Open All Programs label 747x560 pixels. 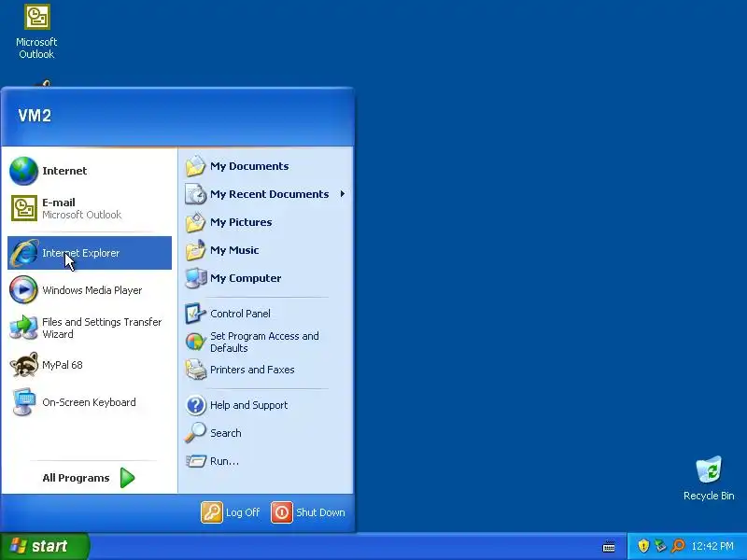pyautogui.click(x=76, y=478)
